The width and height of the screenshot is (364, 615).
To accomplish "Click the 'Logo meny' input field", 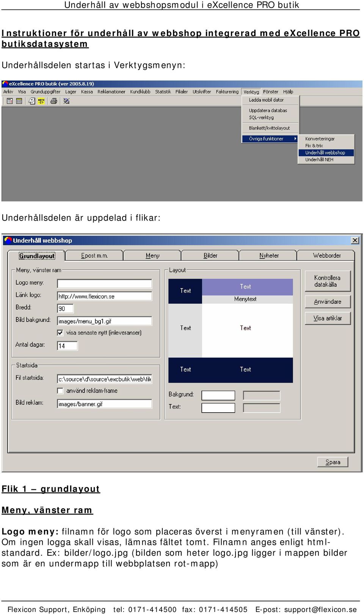I will [105, 284].
